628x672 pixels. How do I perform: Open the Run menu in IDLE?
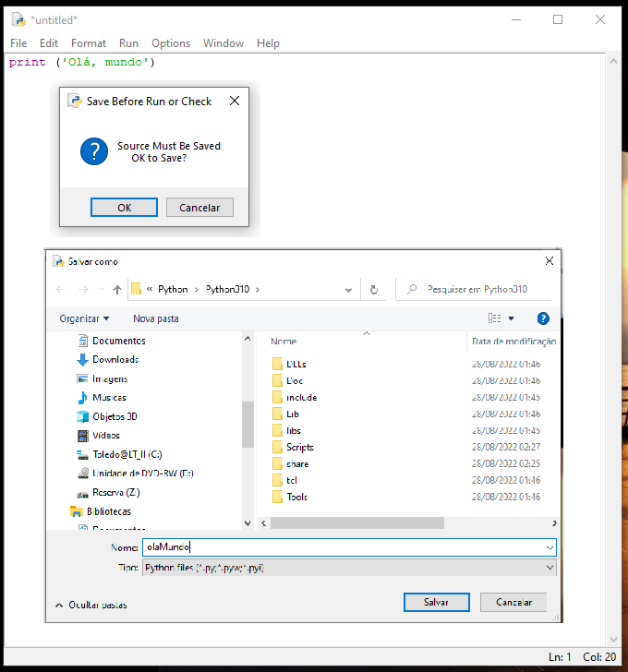coord(128,43)
